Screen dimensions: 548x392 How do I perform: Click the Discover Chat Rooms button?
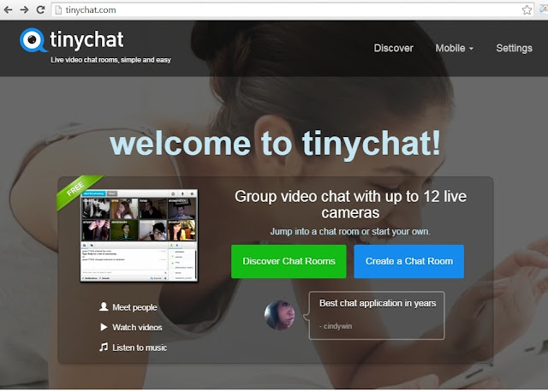[x=289, y=261]
